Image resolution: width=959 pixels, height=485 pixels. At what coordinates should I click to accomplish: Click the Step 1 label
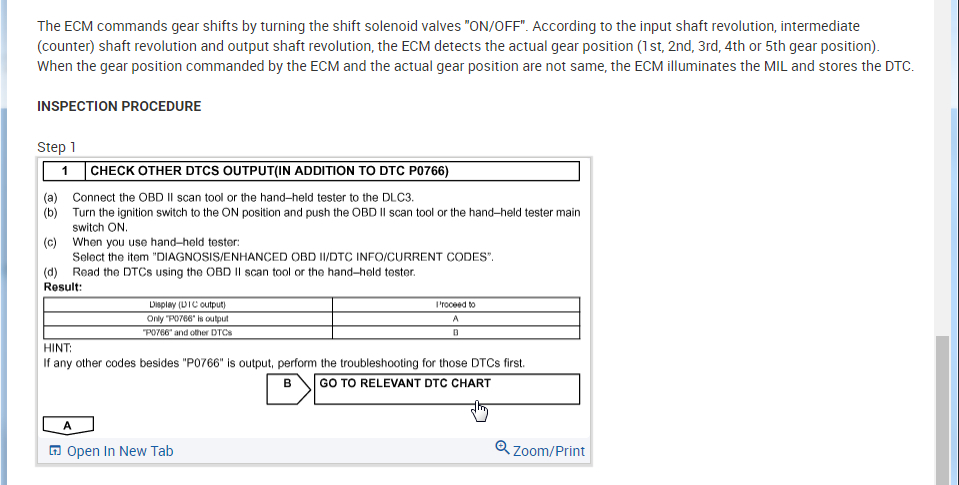click(56, 146)
